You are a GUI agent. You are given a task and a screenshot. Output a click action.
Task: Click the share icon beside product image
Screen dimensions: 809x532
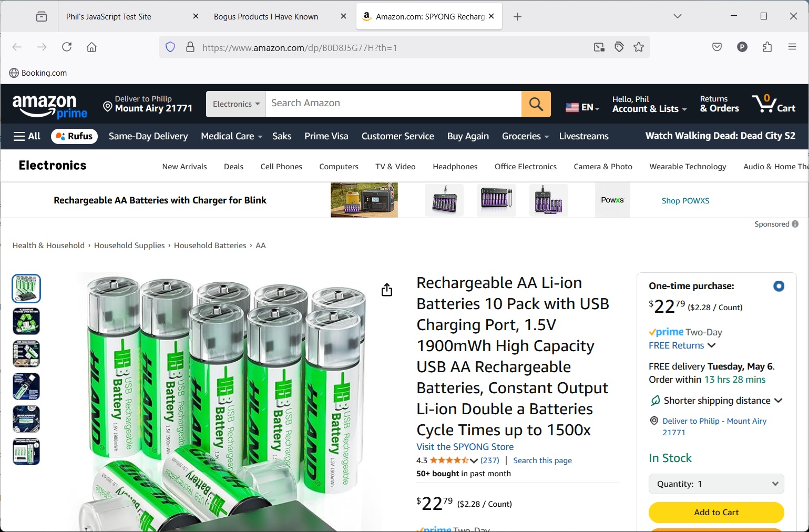tap(387, 290)
